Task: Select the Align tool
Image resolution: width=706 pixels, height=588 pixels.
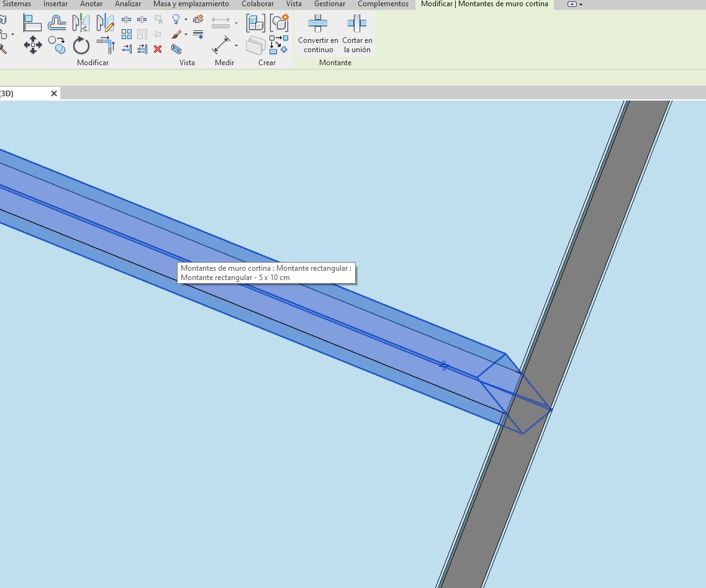Action: (x=32, y=24)
